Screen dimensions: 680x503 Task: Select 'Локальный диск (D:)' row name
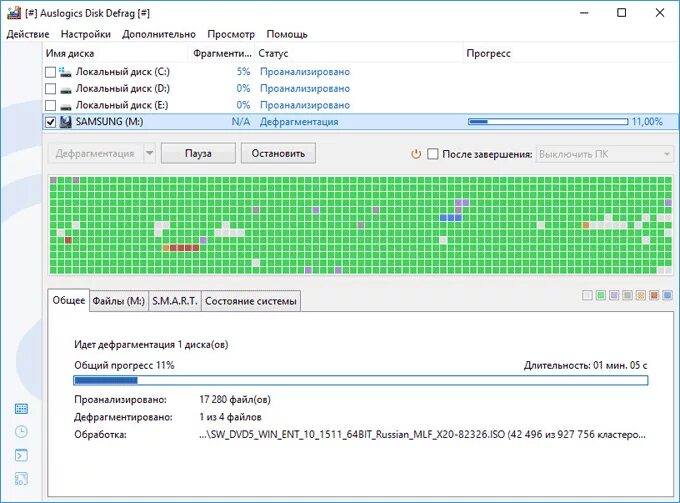pyautogui.click(x=123, y=88)
